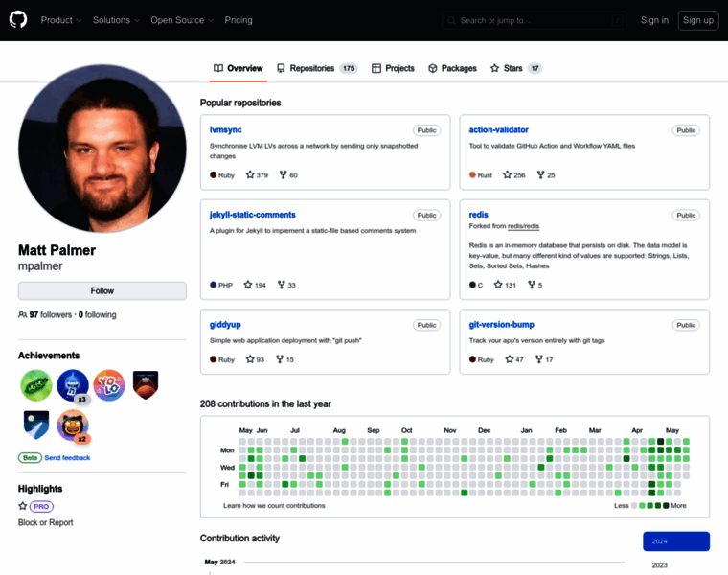Click the Rust language dot on action-validator
728x575 pixels.
point(472,175)
